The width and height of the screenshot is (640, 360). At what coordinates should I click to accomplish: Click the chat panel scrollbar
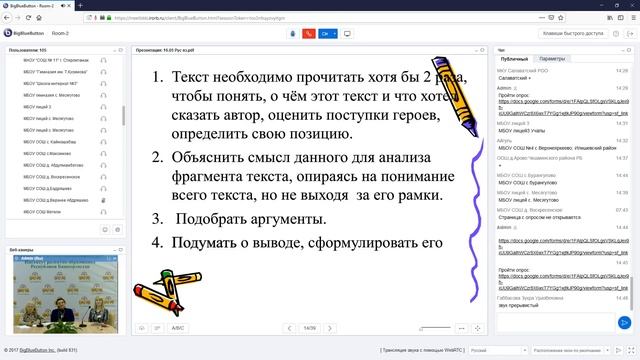coord(632,293)
